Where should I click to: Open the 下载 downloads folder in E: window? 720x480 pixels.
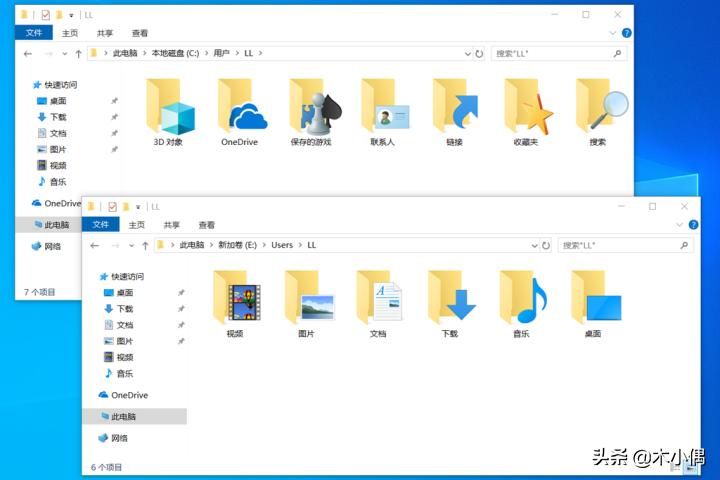click(450, 304)
